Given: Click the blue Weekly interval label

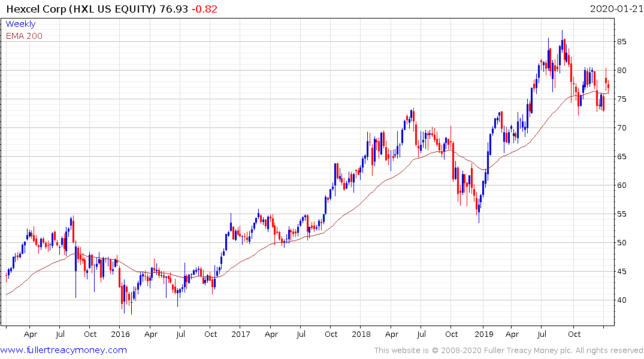Looking at the screenshot, I should pyautogui.click(x=20, y=24).
